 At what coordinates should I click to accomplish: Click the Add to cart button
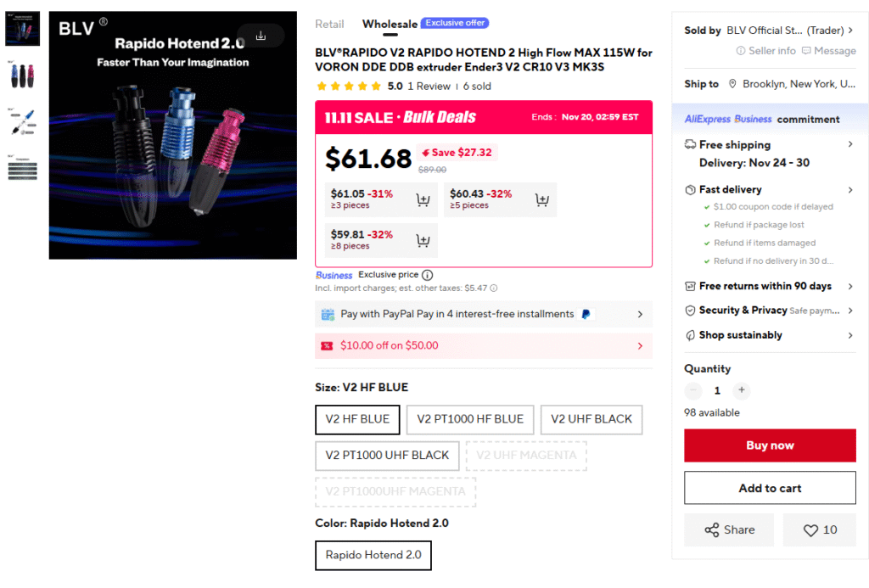770,488
